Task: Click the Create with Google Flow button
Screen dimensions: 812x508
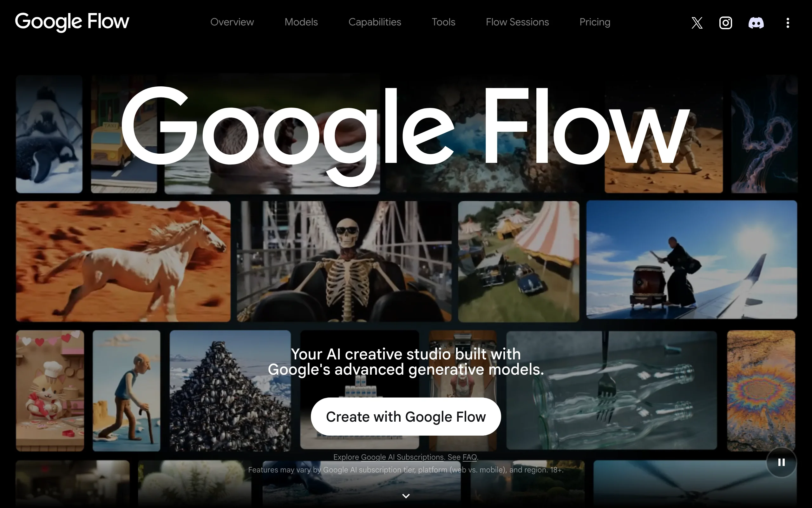Action: pyautogui.click(x=406, y=417)
